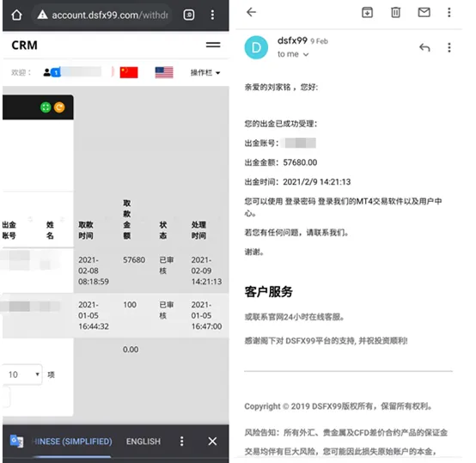
Task: Open the browser tab switcher icon
Action: click(189, 15)
